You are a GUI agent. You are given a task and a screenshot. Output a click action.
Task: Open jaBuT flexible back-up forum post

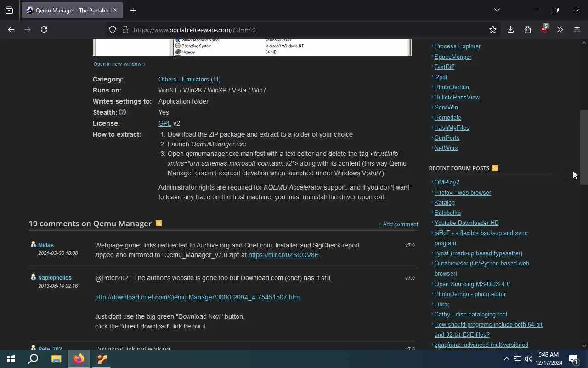(481, 238)
